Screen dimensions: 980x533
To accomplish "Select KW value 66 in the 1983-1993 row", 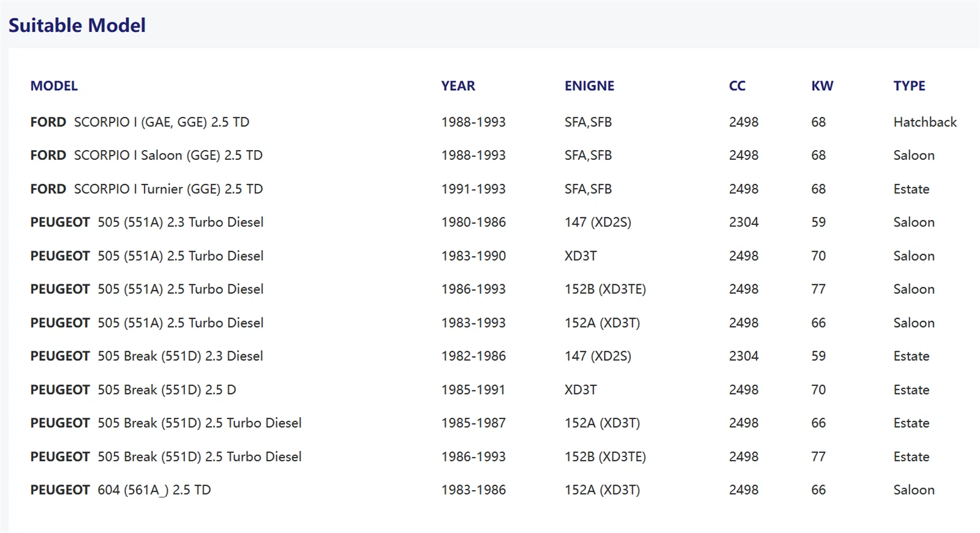I will pos(818,323).
